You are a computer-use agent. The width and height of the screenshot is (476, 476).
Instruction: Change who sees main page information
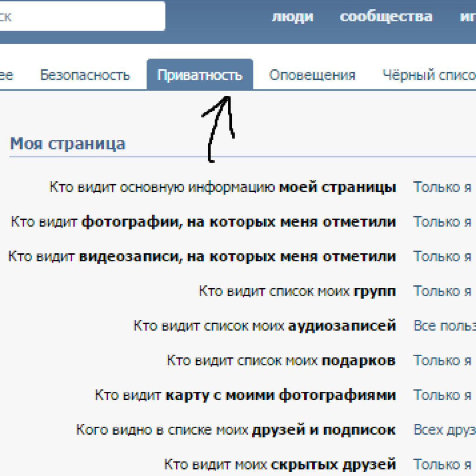(x=443, y=187)
